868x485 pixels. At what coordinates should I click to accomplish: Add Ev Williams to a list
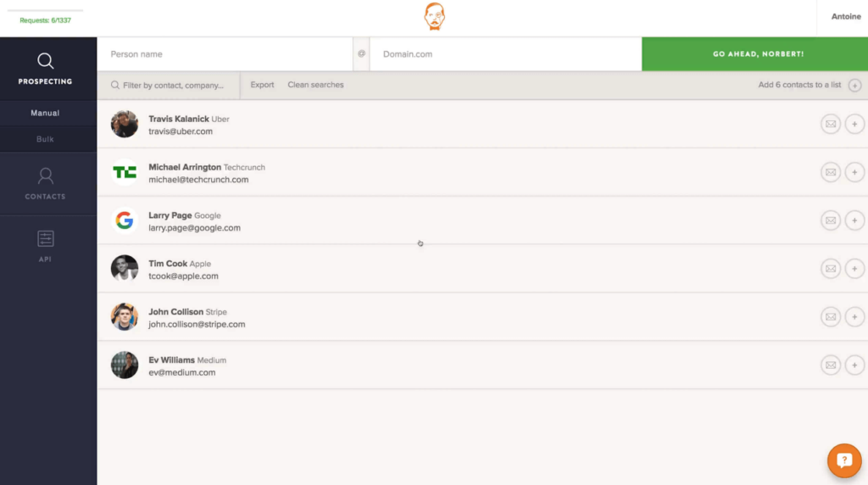point(854,365)
